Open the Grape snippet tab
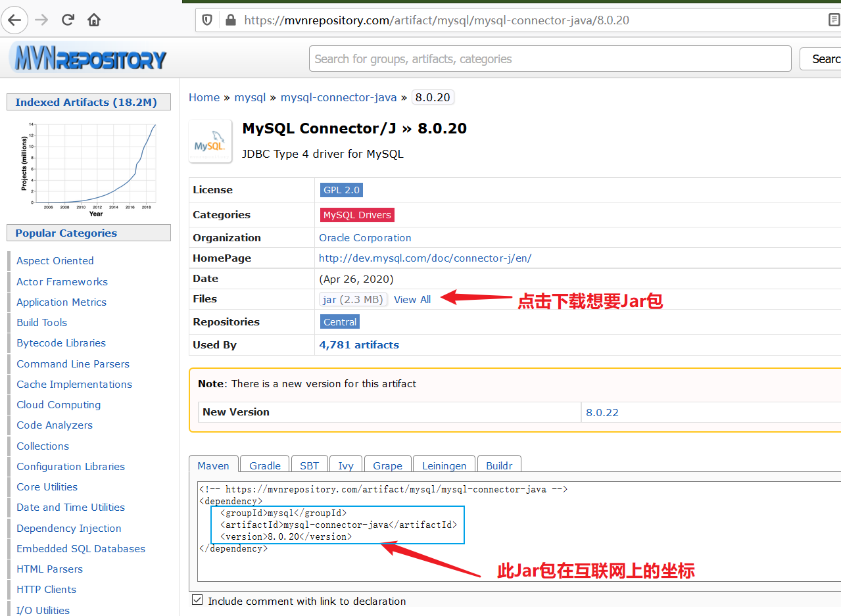This screenshot has height=616, width=841. tap(387, 465)
